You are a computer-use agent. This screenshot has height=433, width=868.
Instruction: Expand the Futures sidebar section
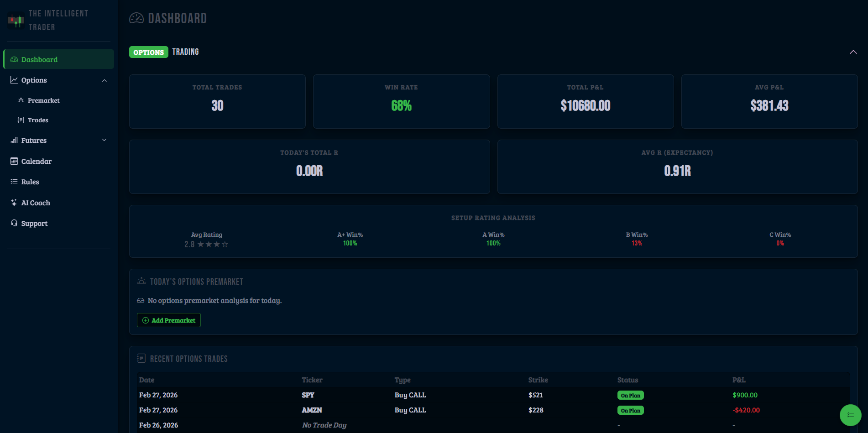(x=105, y=140)
